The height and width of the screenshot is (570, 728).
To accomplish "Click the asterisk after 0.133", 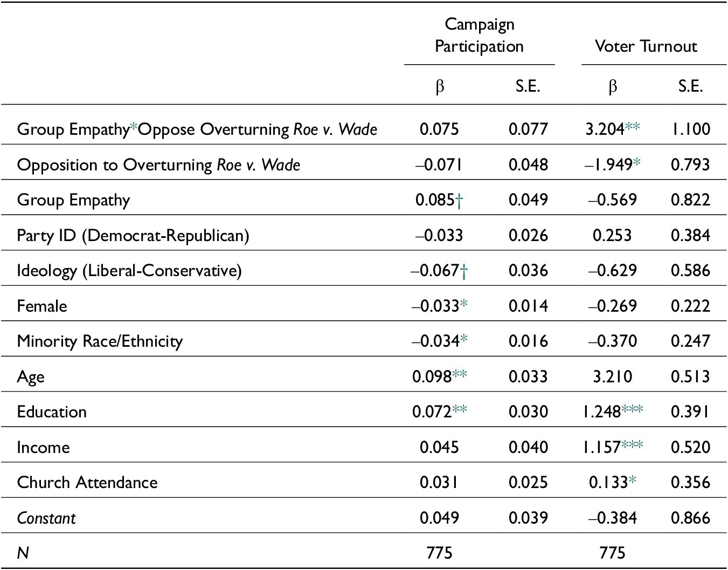I will [632, 480].
